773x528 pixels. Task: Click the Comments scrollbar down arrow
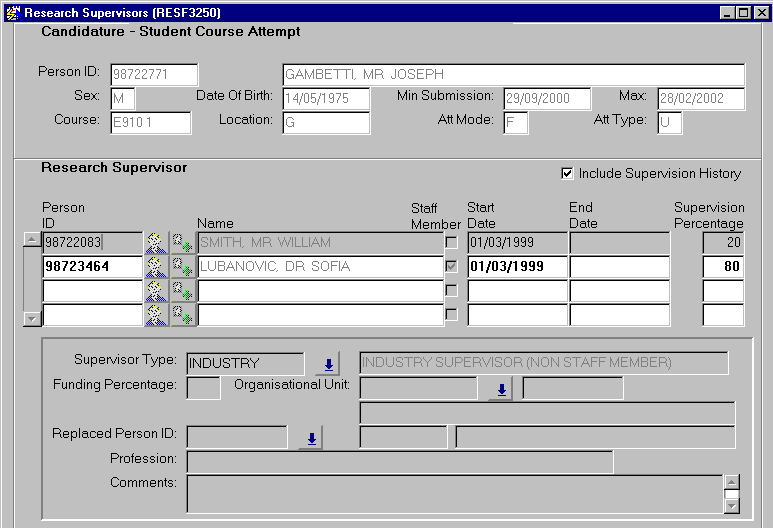pyautogui.click(x=732, y=506)
